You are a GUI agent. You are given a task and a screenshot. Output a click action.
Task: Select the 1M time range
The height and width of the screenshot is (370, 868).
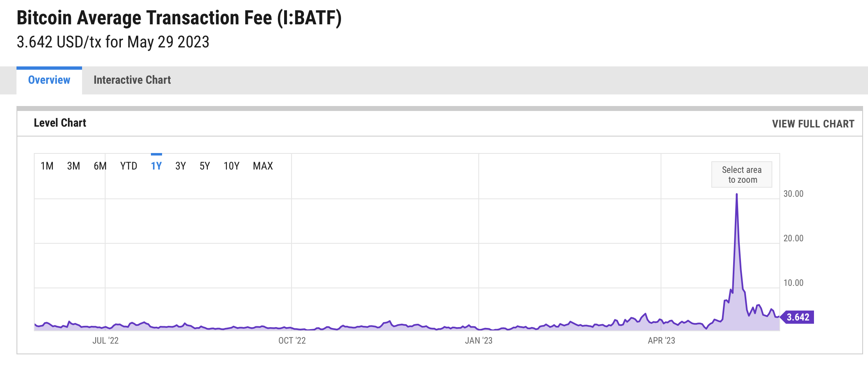[x=47, y=166]
